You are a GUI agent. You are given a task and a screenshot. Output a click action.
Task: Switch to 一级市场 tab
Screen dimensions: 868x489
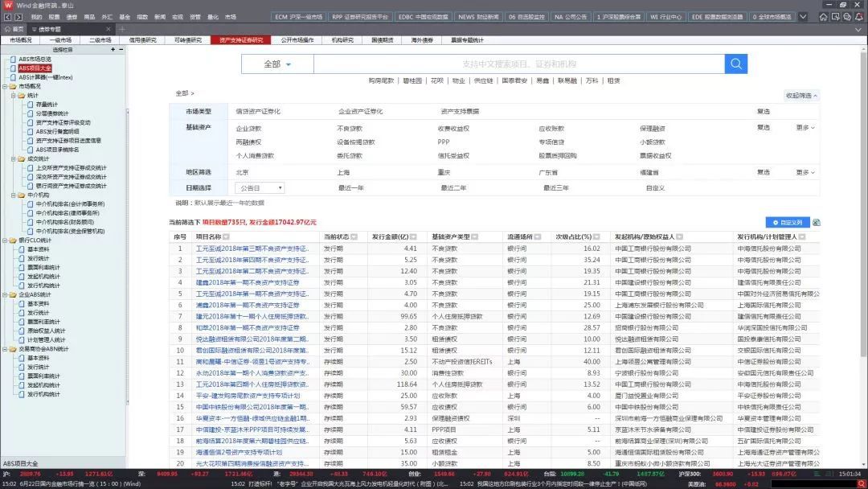tap(60, 40)
